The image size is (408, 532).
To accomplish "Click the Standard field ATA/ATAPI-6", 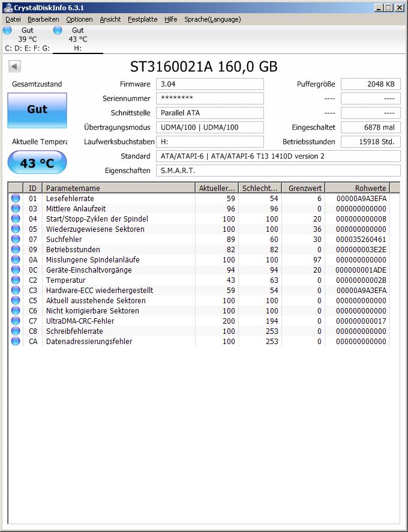I will (x=278, y=156).
